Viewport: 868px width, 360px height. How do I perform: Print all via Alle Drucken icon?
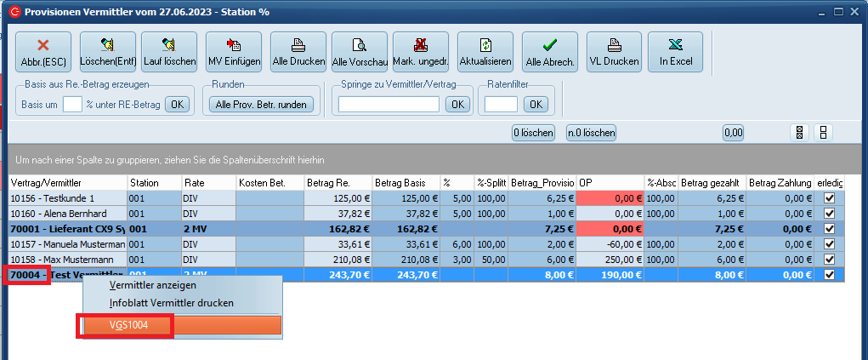tap(298, 53)
